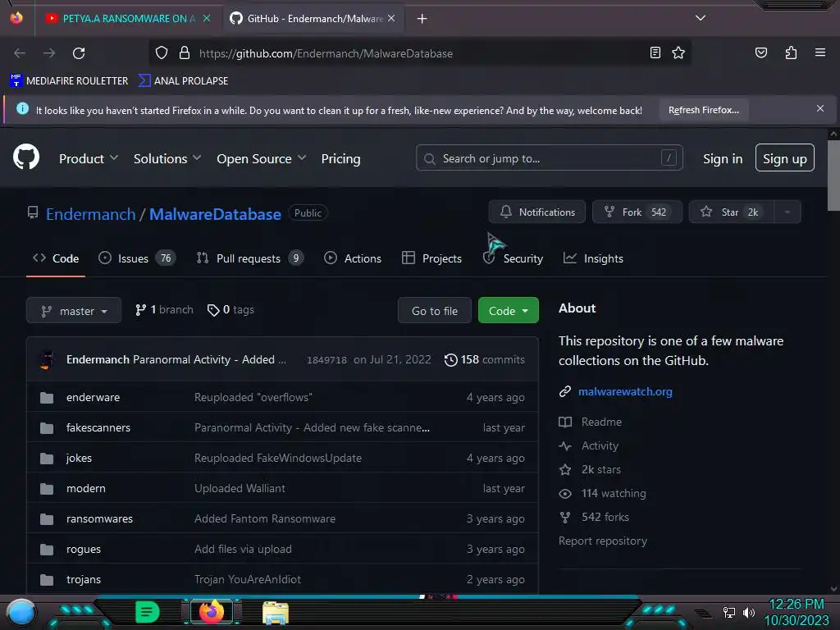Image resolution: width=840 pixels, height=630 pixels.
Task: Click Refresh Firefox... button
Action: (x=703, y=111)
